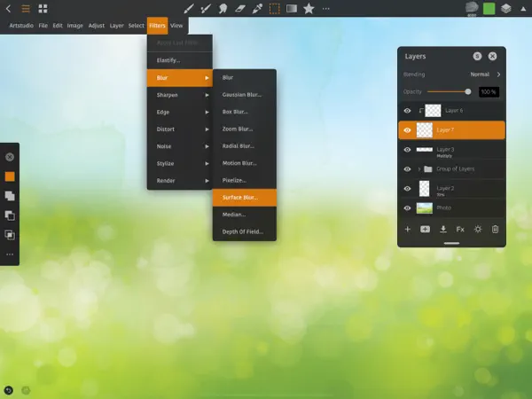532x399 pixels.
Task: Tap the redo icon
Action: (x=26, y=390)
